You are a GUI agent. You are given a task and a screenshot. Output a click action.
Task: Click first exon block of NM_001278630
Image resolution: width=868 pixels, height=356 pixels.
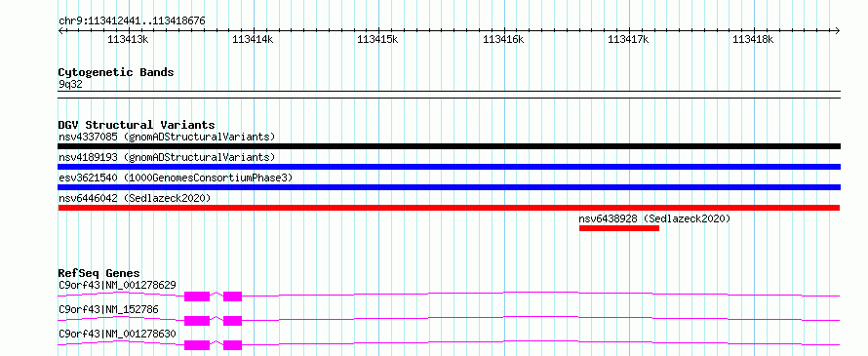pyautogui.click(x=197, y=345)
